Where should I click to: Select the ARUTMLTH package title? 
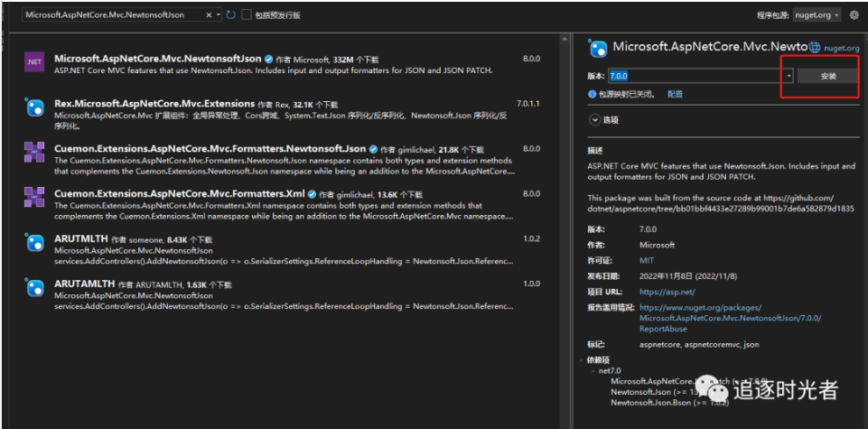(x=80, y=239)
